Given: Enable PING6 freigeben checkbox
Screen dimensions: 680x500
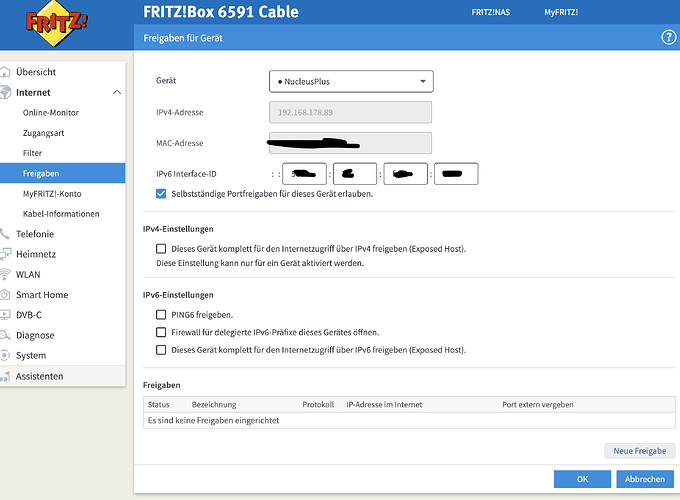Looking at the screenshot, I should tap(162, 315).
